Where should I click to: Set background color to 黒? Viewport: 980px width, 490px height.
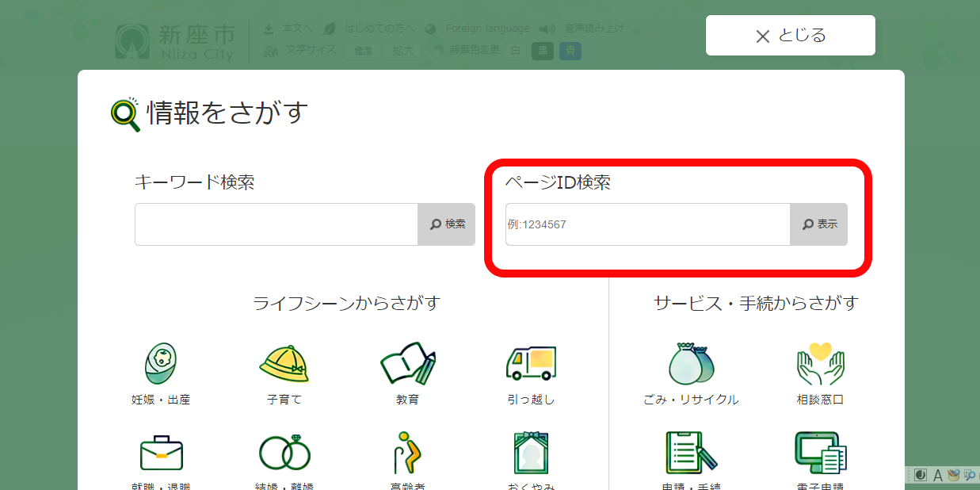[542, 50]
